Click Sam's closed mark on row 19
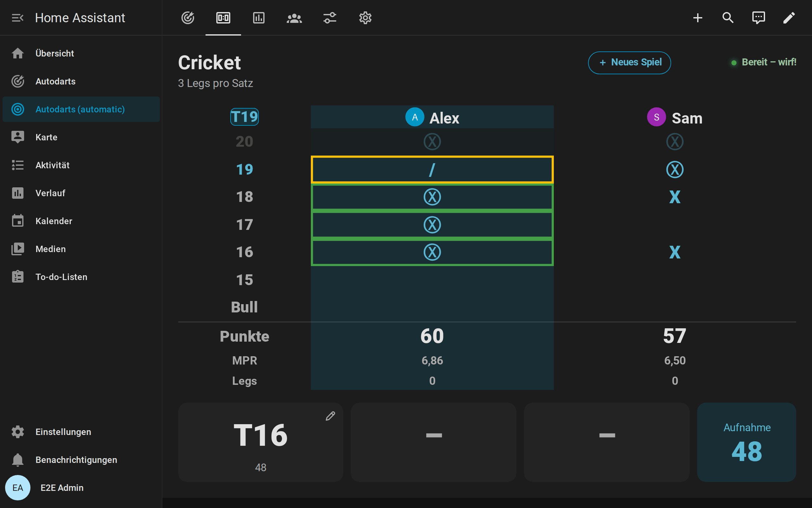Screen dimensions: 812x508 [x=675, y=169]
